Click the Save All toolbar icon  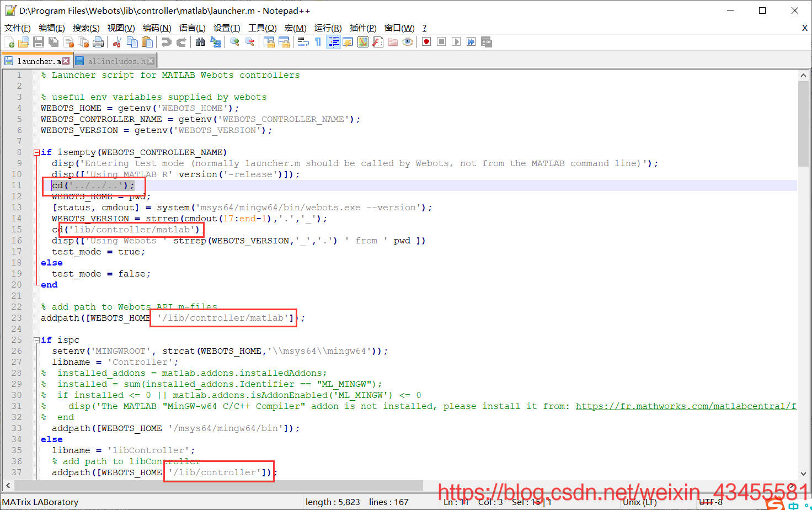click(54, 42)
